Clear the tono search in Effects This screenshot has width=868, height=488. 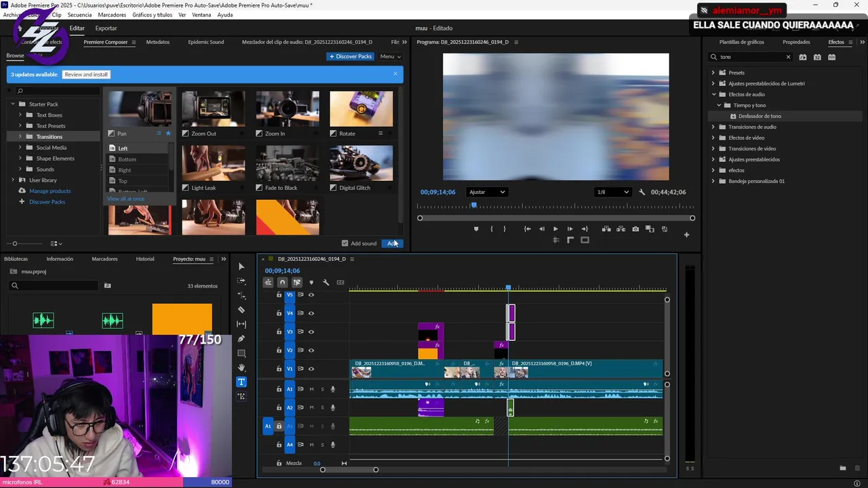click(788, 57)
